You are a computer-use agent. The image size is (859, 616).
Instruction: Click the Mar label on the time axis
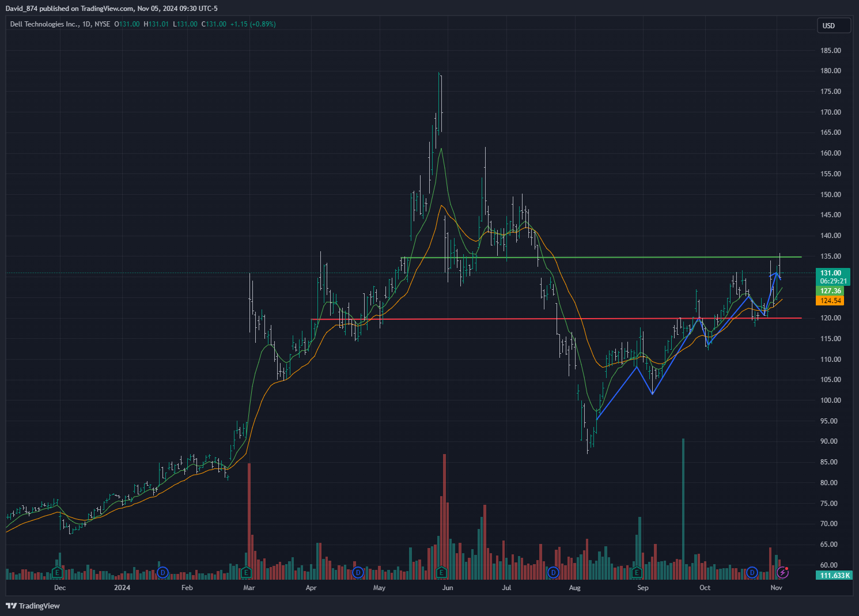coord(249,588)
